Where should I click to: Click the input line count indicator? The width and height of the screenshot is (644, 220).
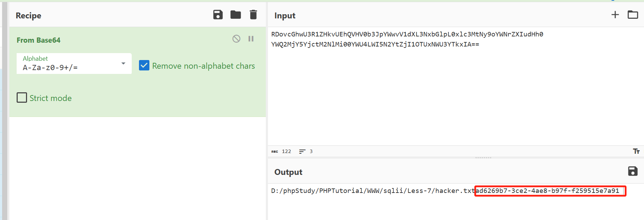click(306, 151)
